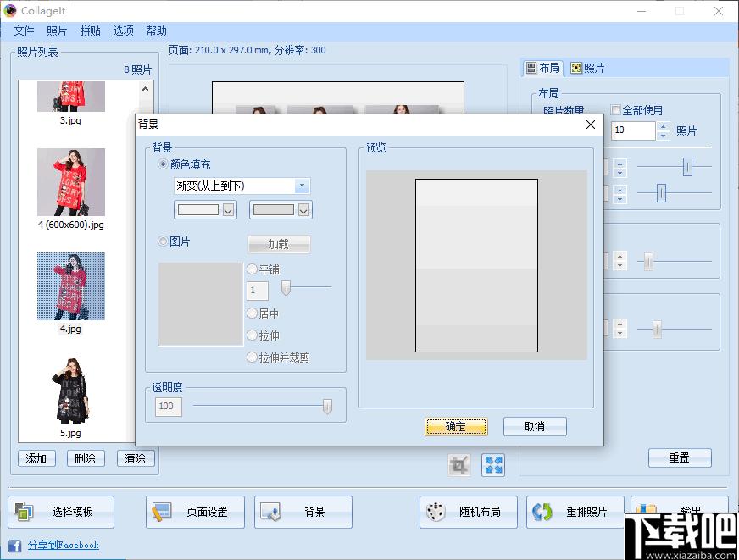Switch to the 照片 tab in right panel
Screen dimensions: 739x560
coord(587,68)
